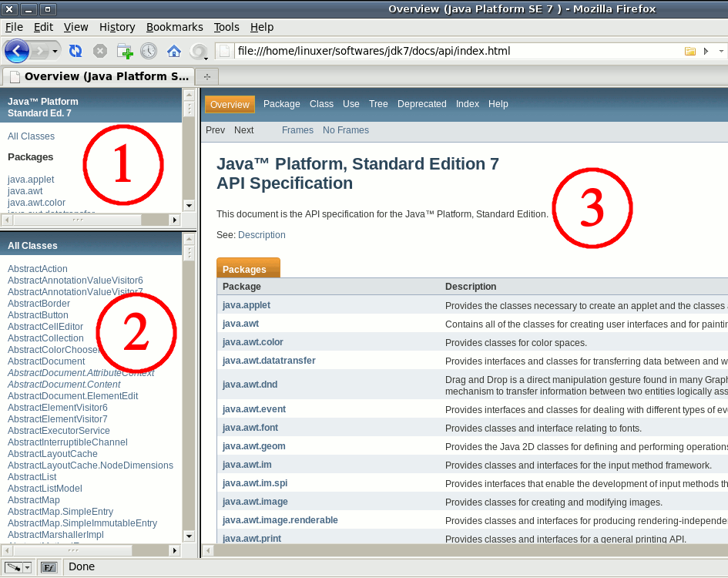Image resolution: width=728 pixels, height=578 pixels.
Task: Open java.awt.event in the Packages table
Action: (254, 409)
